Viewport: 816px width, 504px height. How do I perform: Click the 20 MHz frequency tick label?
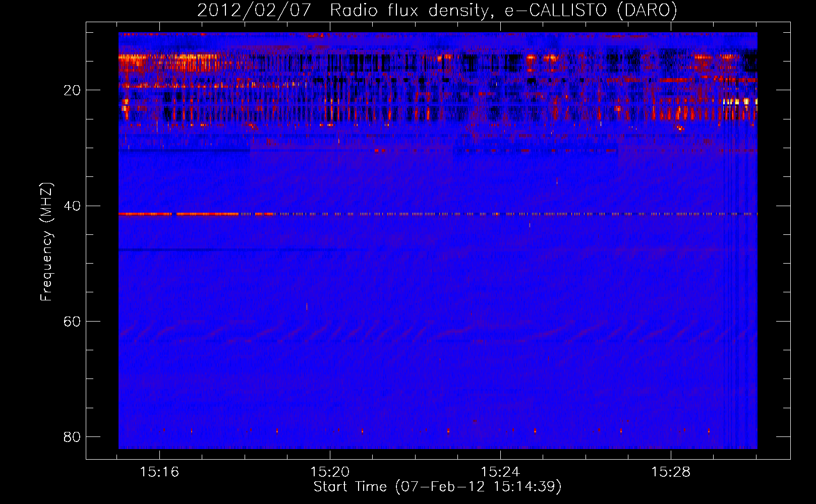[x=72, y=90]
